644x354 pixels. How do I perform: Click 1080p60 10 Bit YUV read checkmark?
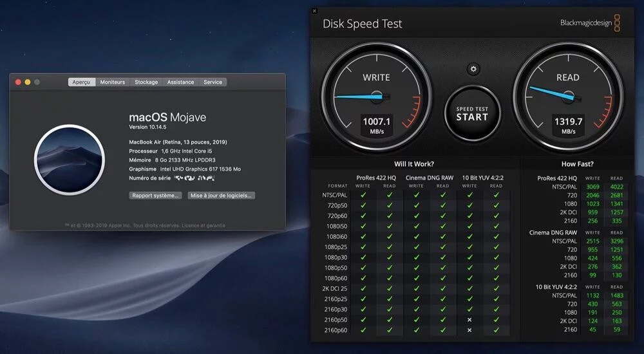click(x=496, y=278)
